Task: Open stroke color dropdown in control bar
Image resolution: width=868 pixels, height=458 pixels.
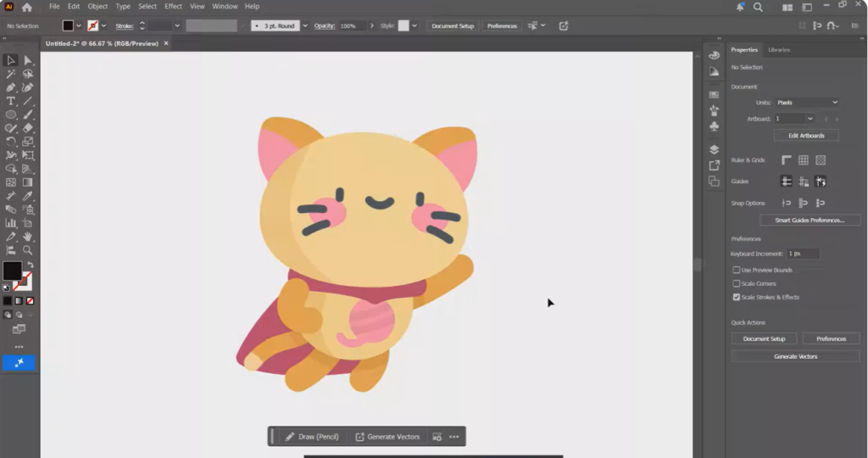Action: click(x=103, y=26)
